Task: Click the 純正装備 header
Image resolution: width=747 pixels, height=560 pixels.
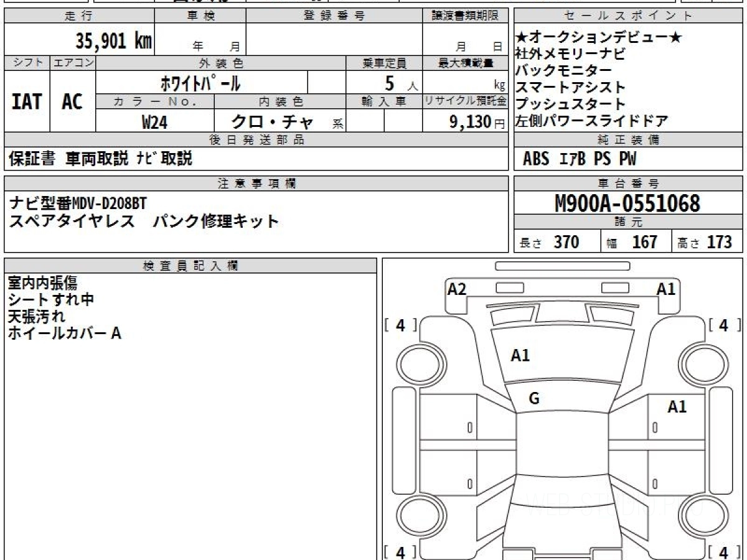Action: pos(628,140)
